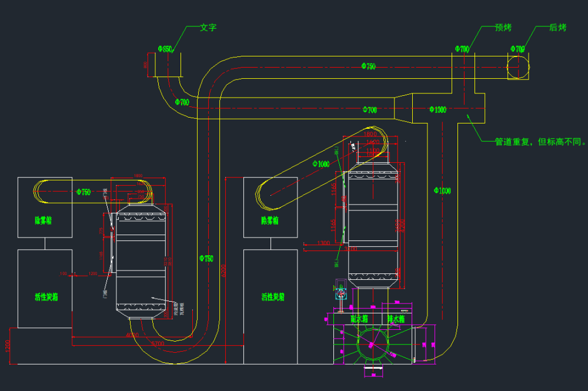Select the 4000 horizontal dimension text
Screen dimensions: 588x391
(132, 335)
